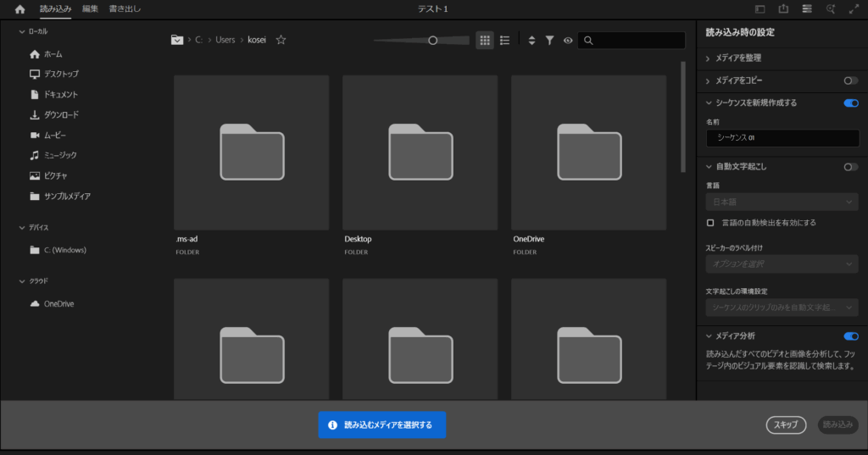This screenshot has height=455, width=868.
Task: Switch to 編集 tab
Action: 90,8
